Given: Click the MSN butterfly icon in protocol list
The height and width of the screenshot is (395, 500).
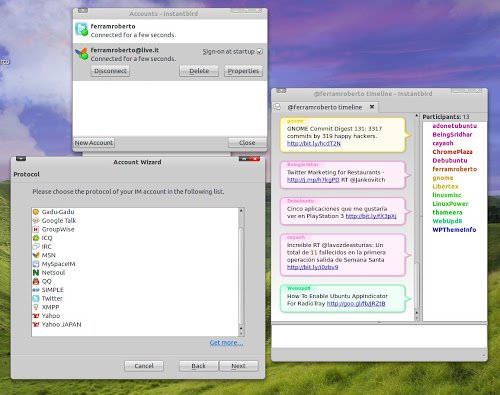Looking at the screenshot, I should pos(36,255).
